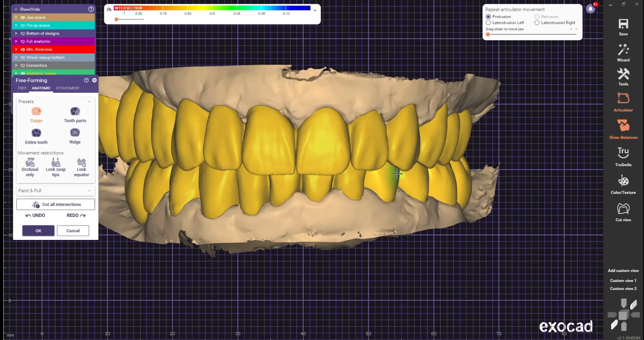Screen dimensions: 644x340
Task: Select the Cusps preset
Action: 36,115
